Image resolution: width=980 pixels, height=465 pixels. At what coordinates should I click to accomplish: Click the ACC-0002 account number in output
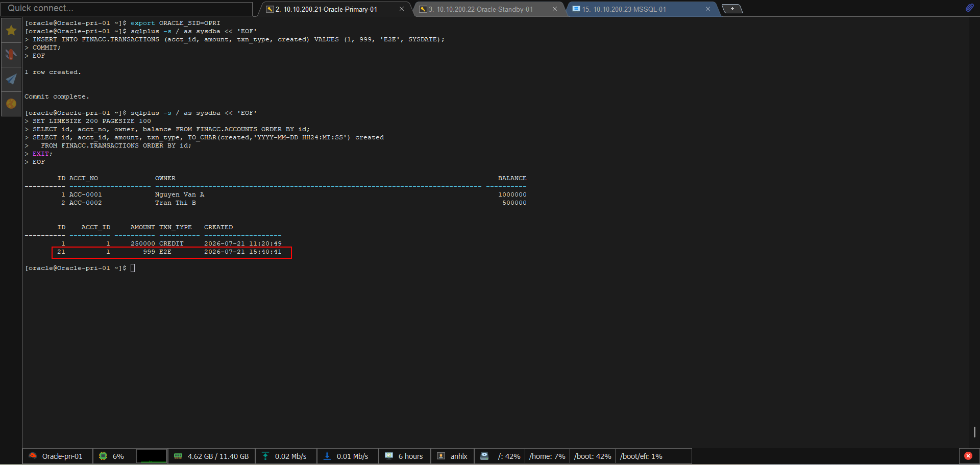[x=86, y=203]
